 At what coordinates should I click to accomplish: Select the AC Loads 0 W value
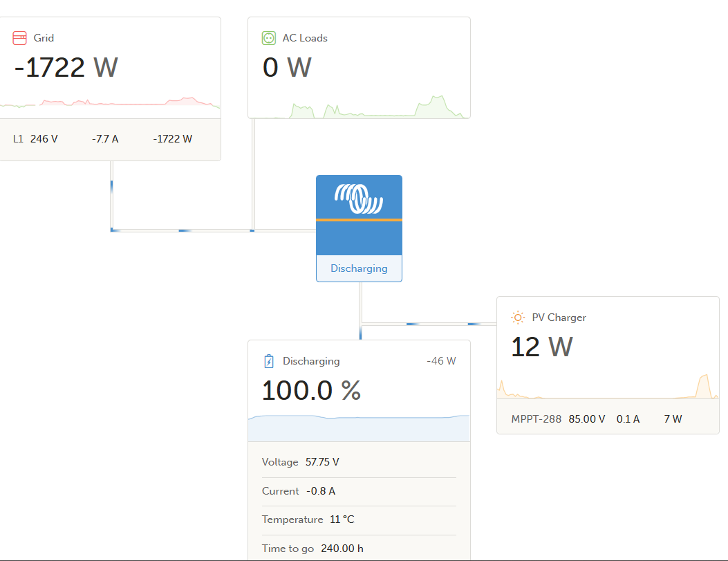point(287,67)
